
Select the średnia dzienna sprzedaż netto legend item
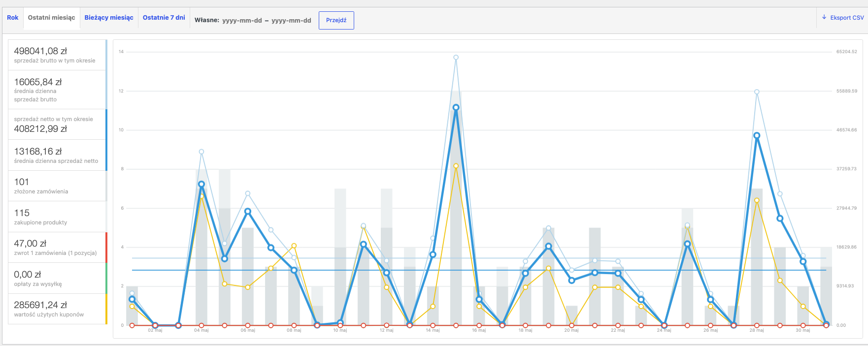pyautogui.click(x=58, y=155)
